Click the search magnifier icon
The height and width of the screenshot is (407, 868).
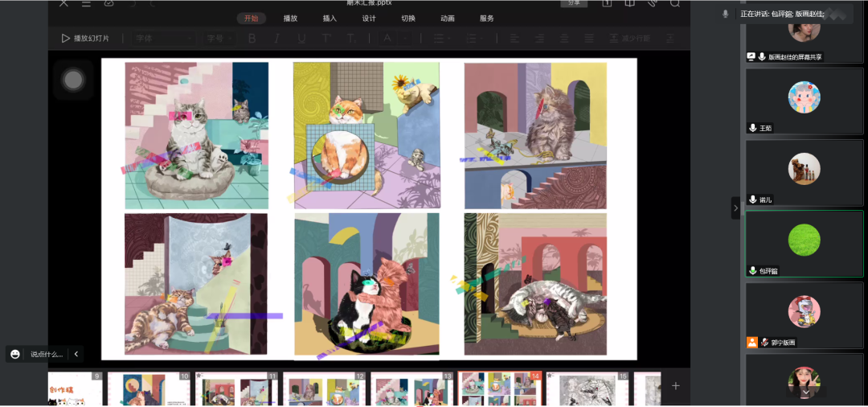pyautogui.click(x=675, y=2)
